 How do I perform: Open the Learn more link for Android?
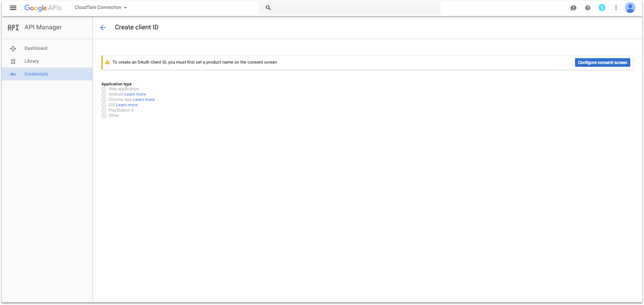click(136, 94)
